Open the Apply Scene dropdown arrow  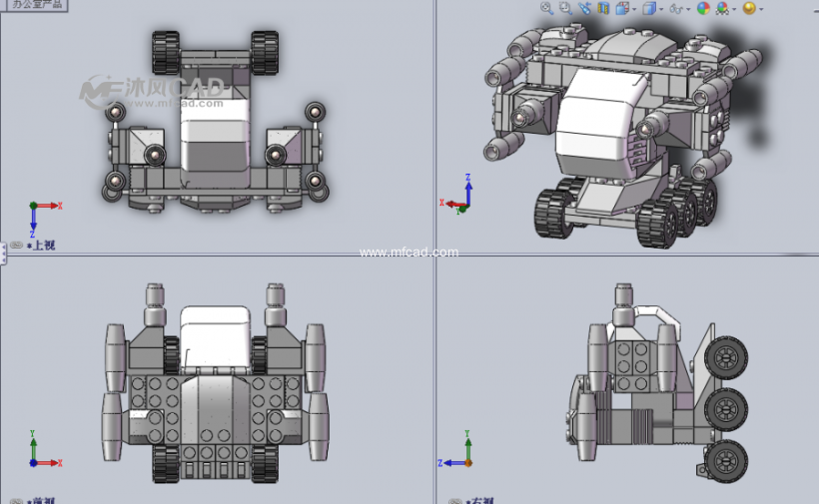click(734, 9)
